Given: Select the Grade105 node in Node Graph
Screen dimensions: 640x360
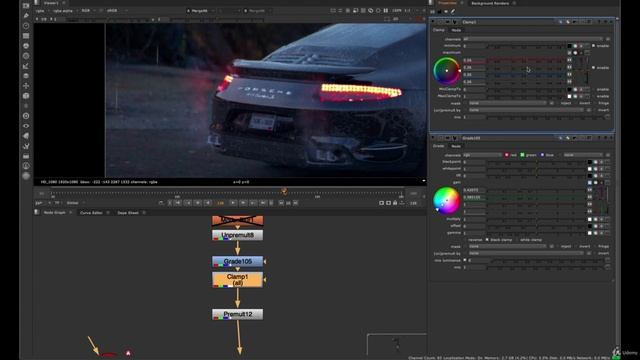Looking at the screenshot, I should tap(238, 262).
